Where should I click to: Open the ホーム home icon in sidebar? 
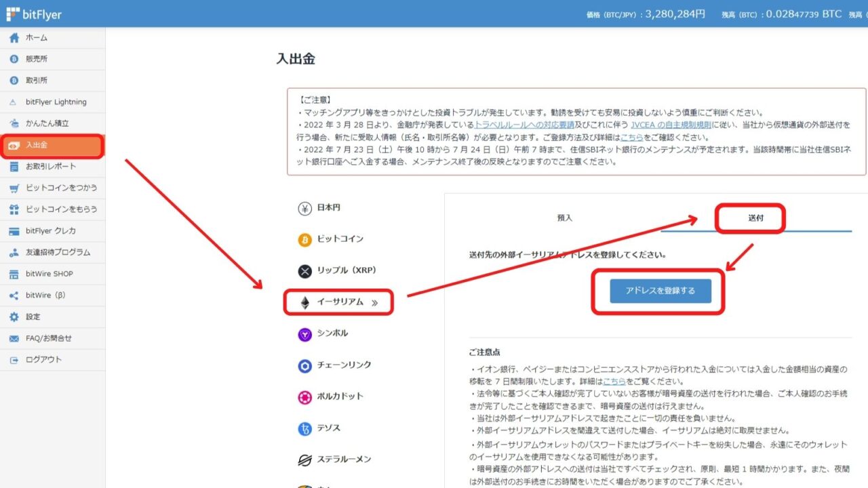[14, 38]
